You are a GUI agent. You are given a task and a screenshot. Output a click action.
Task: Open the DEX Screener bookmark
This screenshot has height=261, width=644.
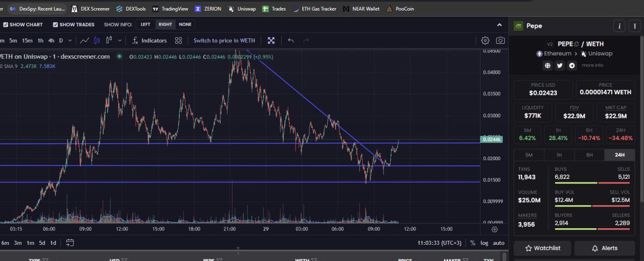[x=90, y=9]
